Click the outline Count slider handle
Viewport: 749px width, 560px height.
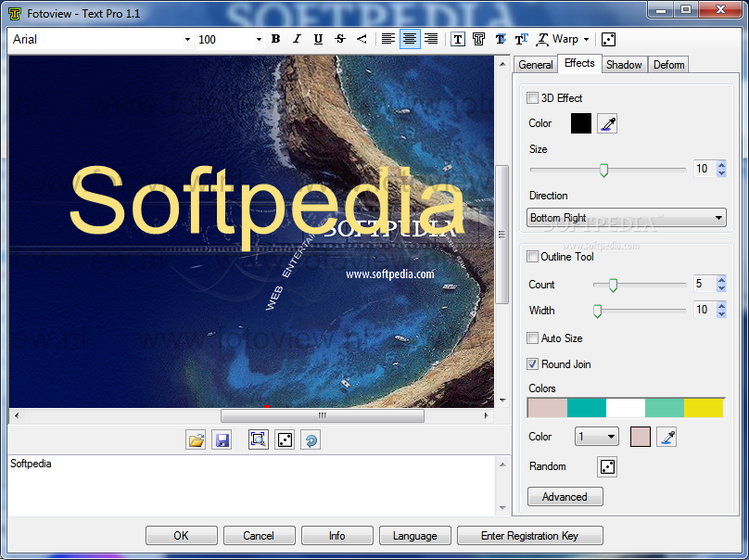(x=613, y=286)
